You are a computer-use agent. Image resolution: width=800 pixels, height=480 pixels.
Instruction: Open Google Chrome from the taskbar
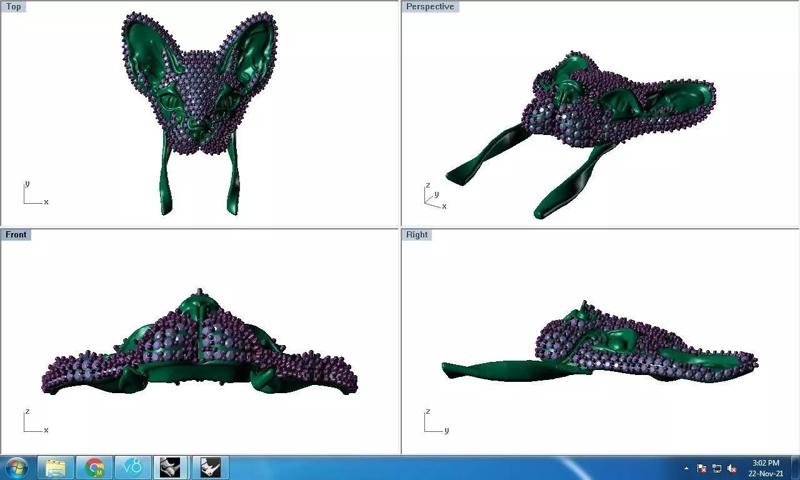94,468
